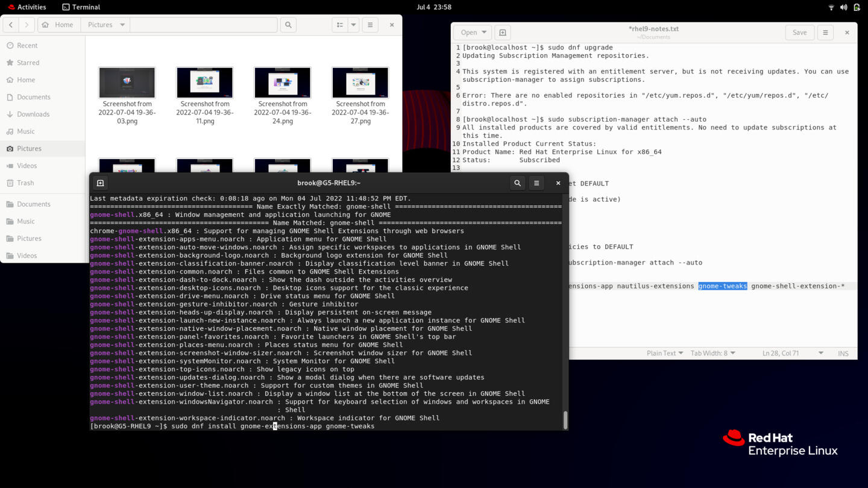The height and width of the screenshot is (488, 868).
Task: Click Home path button in Files
Action: pos(58,25)
